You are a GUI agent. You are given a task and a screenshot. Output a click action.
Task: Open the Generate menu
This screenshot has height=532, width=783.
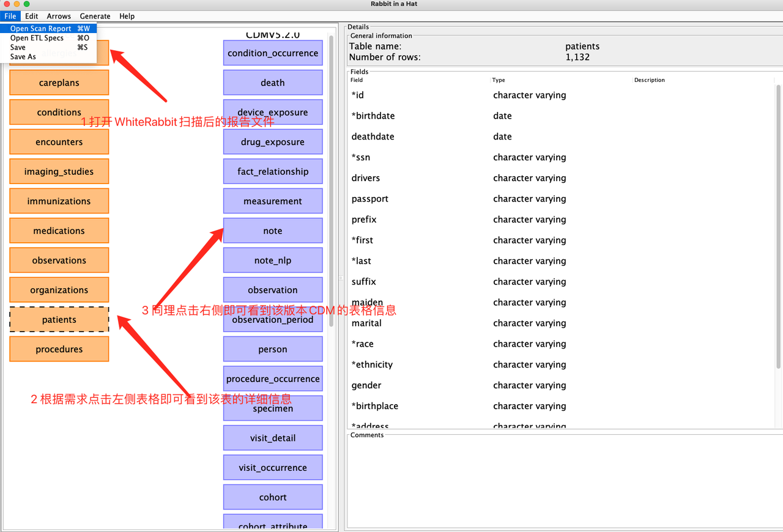pyautogui.click(x=95, y=16)
